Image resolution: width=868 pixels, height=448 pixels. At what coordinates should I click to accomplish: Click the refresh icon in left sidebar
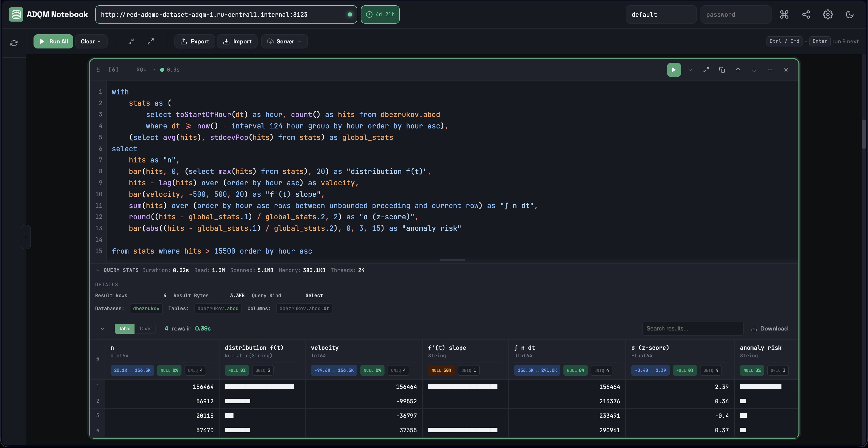click(14, 43)
